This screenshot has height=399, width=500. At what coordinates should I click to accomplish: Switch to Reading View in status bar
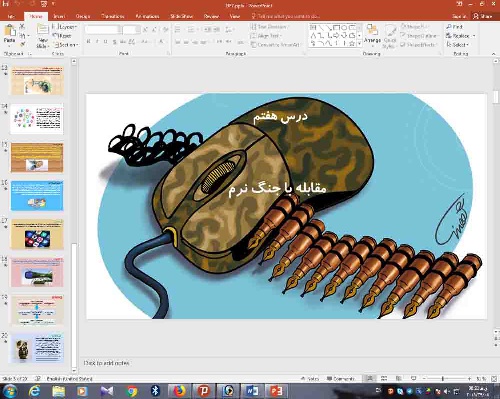tap(398, 379)
